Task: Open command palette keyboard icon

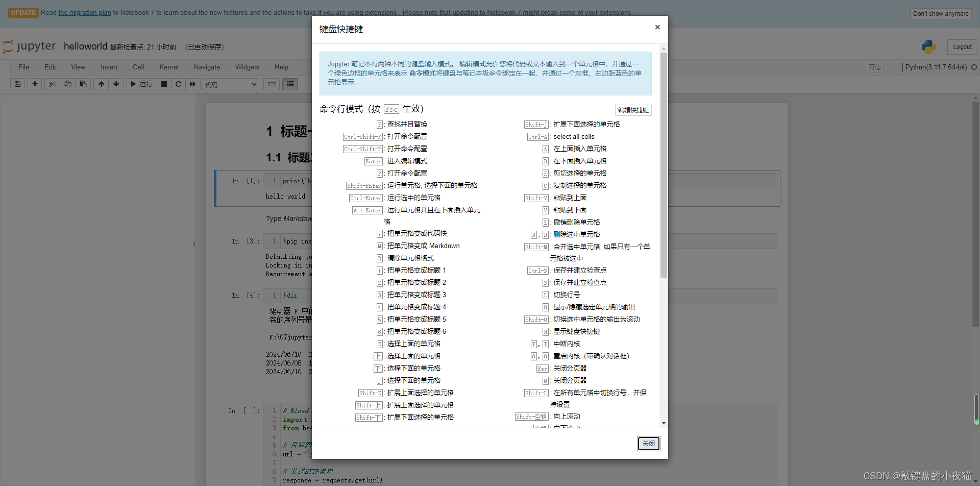Action: click(x=272, y=84)
